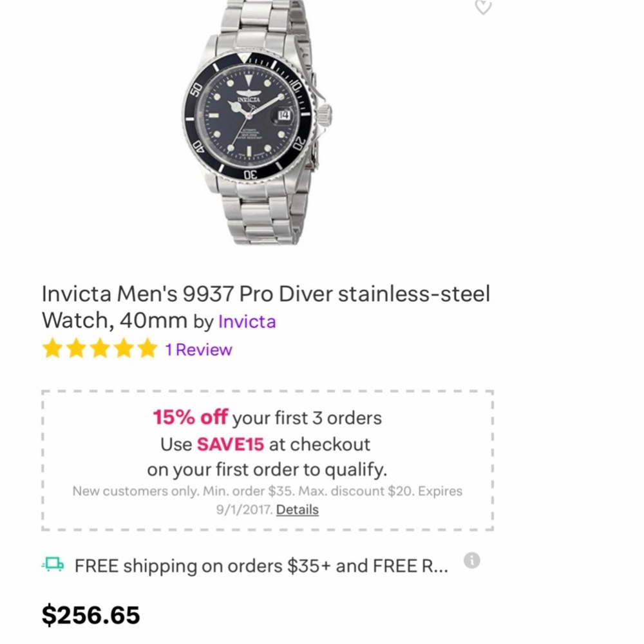The height and width of the screenshot is (644, 644).
Task: Click the fourth rating star
Action: click(x=124, y=348)
